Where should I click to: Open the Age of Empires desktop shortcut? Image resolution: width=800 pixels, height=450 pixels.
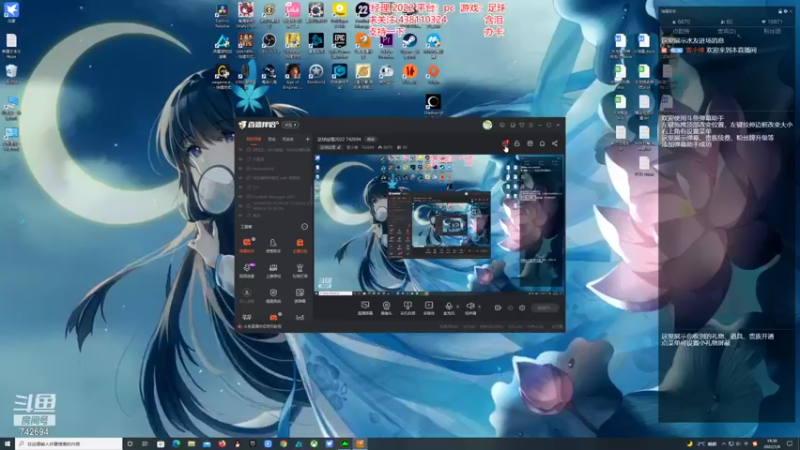click(x=292, y=75)
